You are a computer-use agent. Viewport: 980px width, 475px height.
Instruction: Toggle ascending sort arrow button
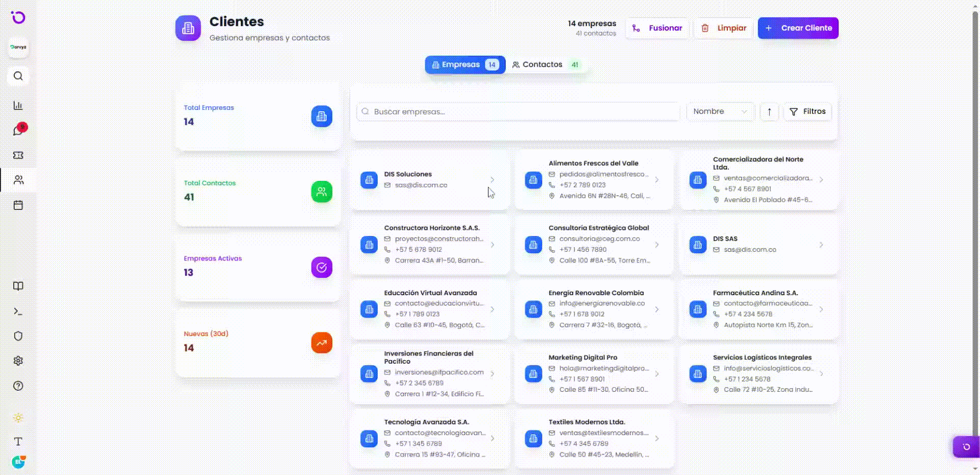pos(769,111)
